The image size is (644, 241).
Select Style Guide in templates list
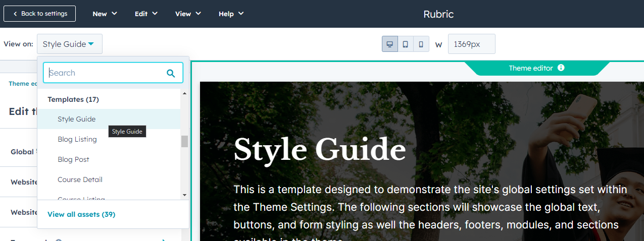tap(109, 119)
